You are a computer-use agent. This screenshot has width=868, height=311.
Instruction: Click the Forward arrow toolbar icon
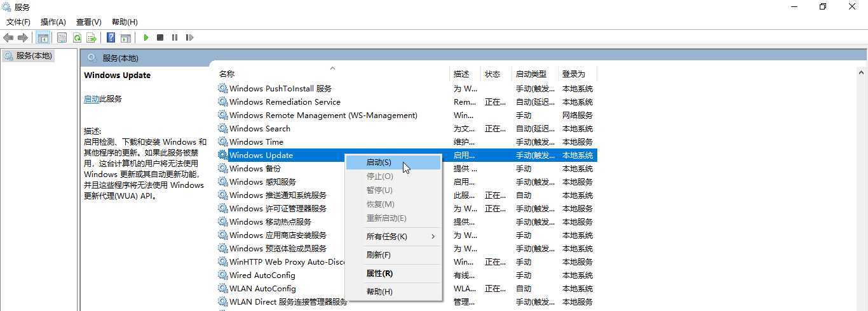point(23,37)
